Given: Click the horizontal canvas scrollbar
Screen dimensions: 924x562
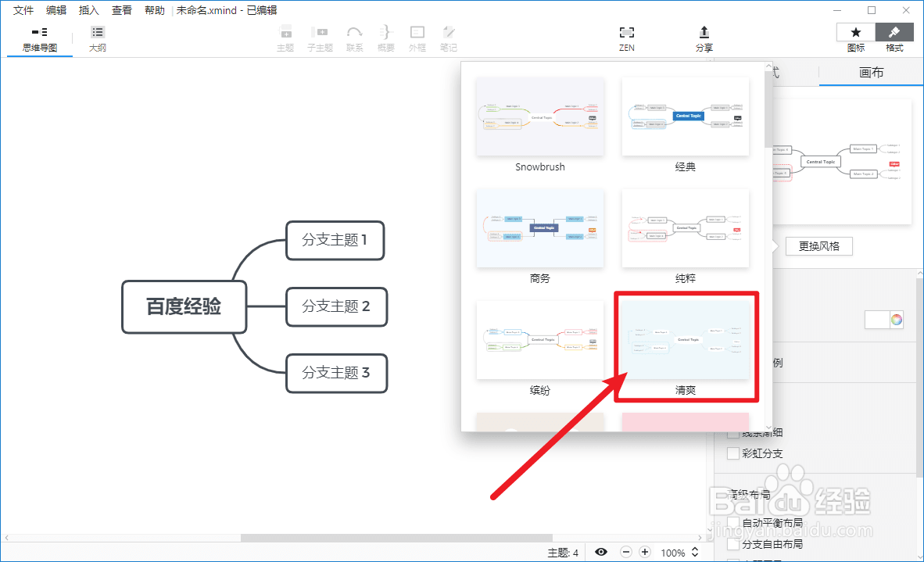Looking at the screenshot, I should pos(396,538).
